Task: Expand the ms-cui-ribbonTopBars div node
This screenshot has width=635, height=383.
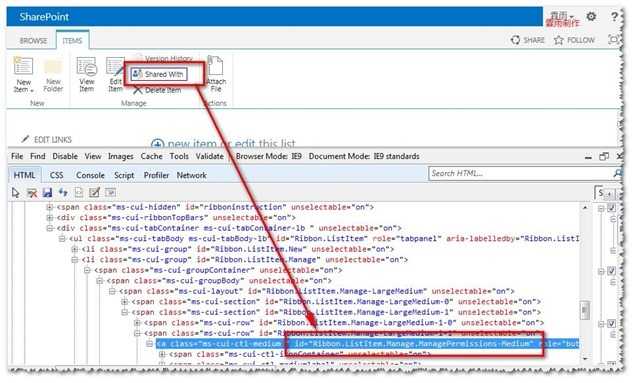Action: pyautogui.click(x=50, y=218)
